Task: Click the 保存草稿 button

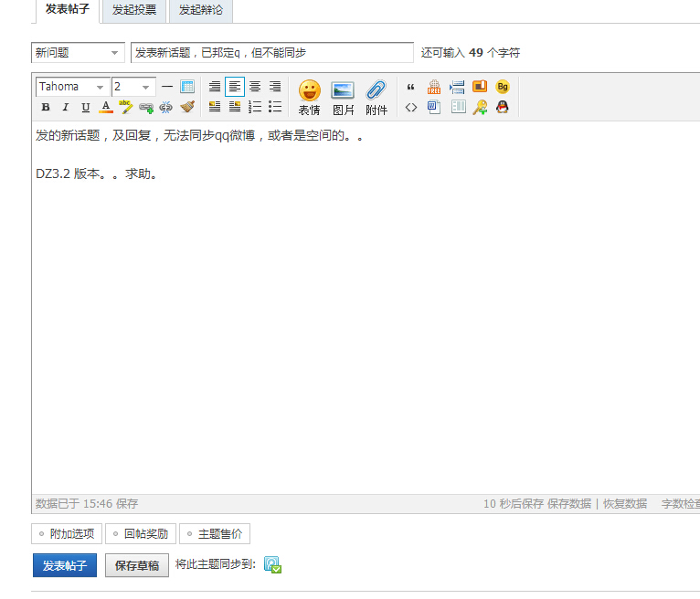Action: [x=137, y=565]
